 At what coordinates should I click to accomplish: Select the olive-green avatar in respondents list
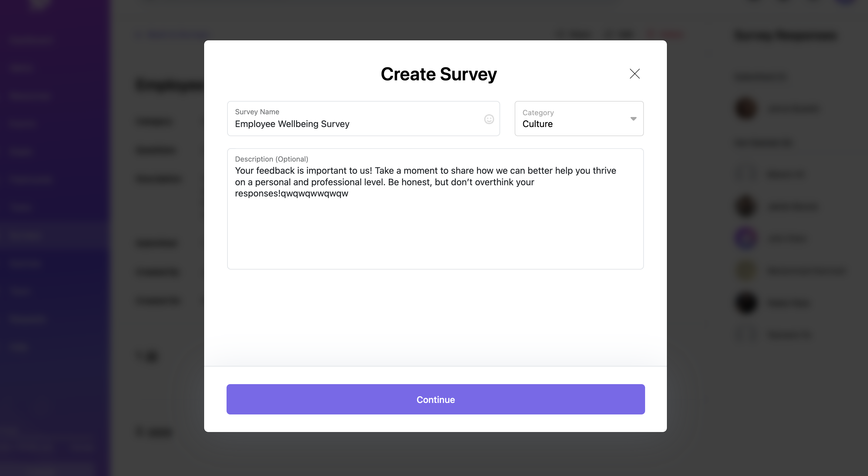[746, 270]
